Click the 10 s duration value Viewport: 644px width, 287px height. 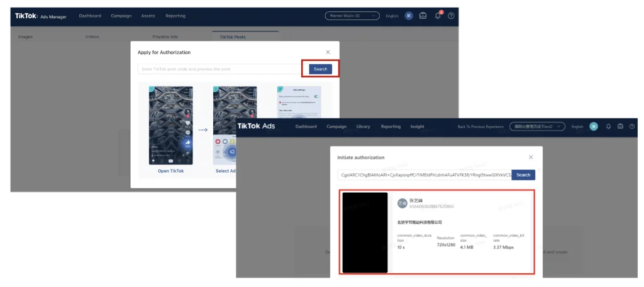pos(401,247)
